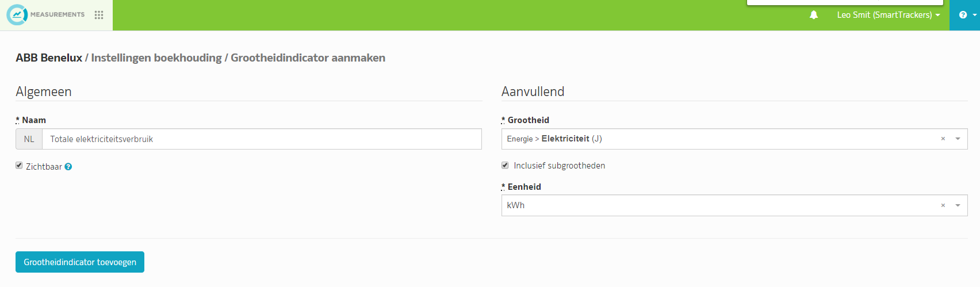Screen dimensions: 980x287
Task: Click the Naam text input field
Action: coord(262,139)
